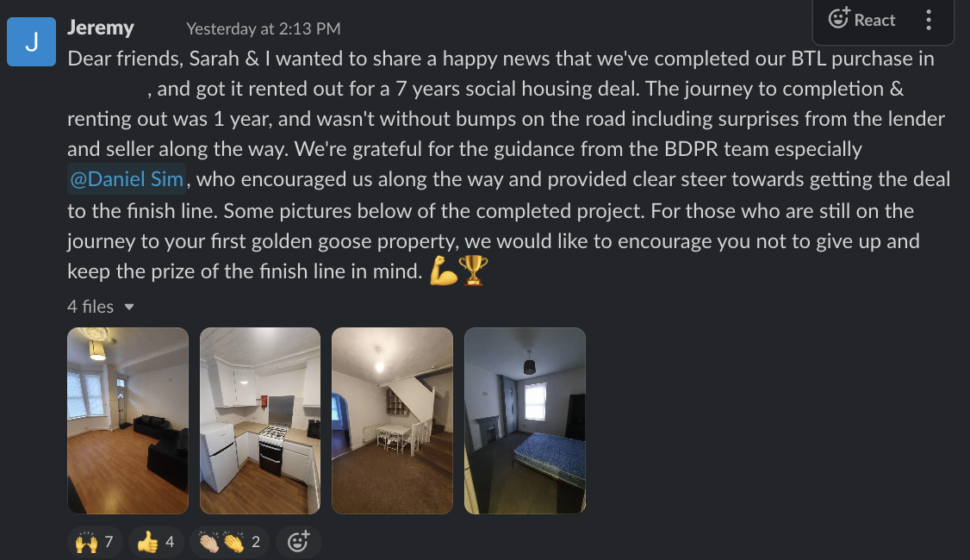The image size is (970, 560).
Task: Click the flexed bicep emoji in message
Action: point(443,271)
